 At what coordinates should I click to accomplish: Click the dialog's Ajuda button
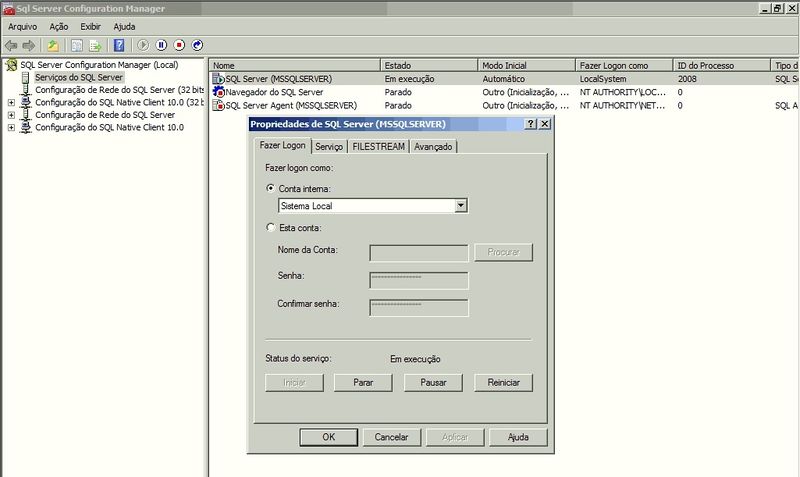(x=518, y=437)
